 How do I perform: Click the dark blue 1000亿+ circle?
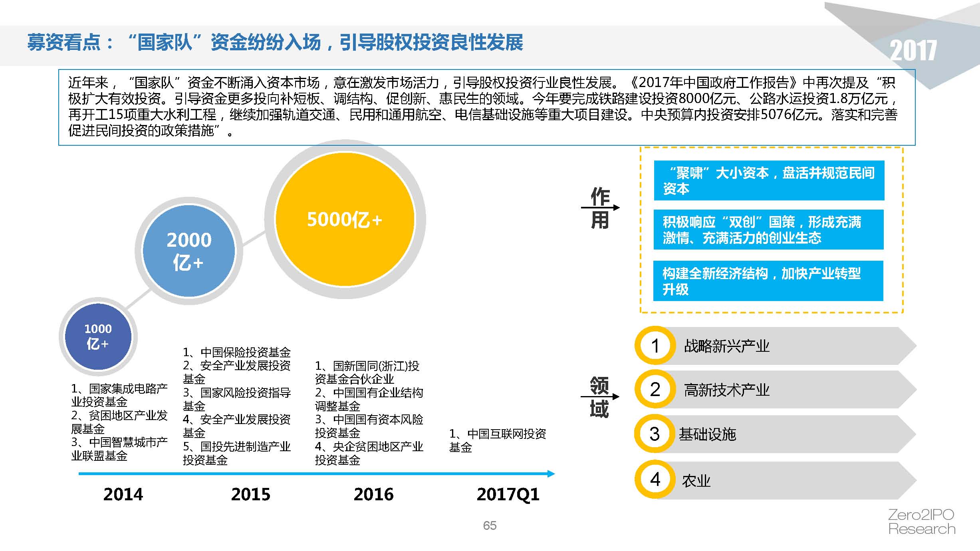point(98,336)
